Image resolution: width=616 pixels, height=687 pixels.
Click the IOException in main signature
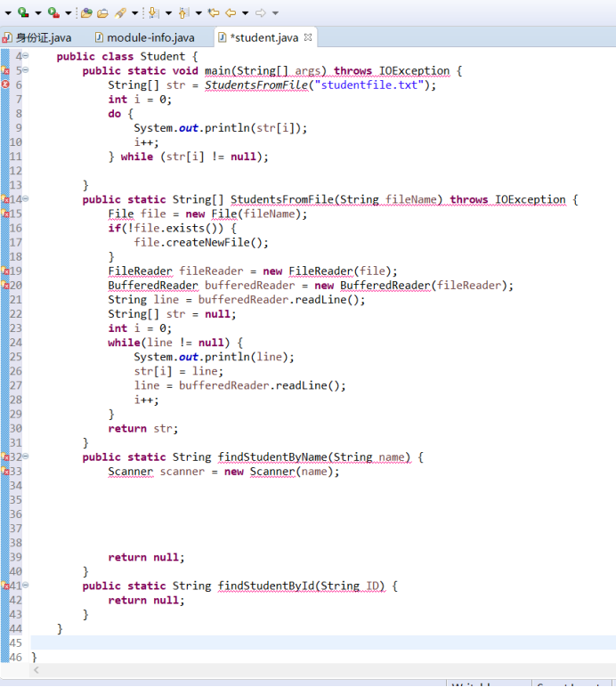coord(415,70)
